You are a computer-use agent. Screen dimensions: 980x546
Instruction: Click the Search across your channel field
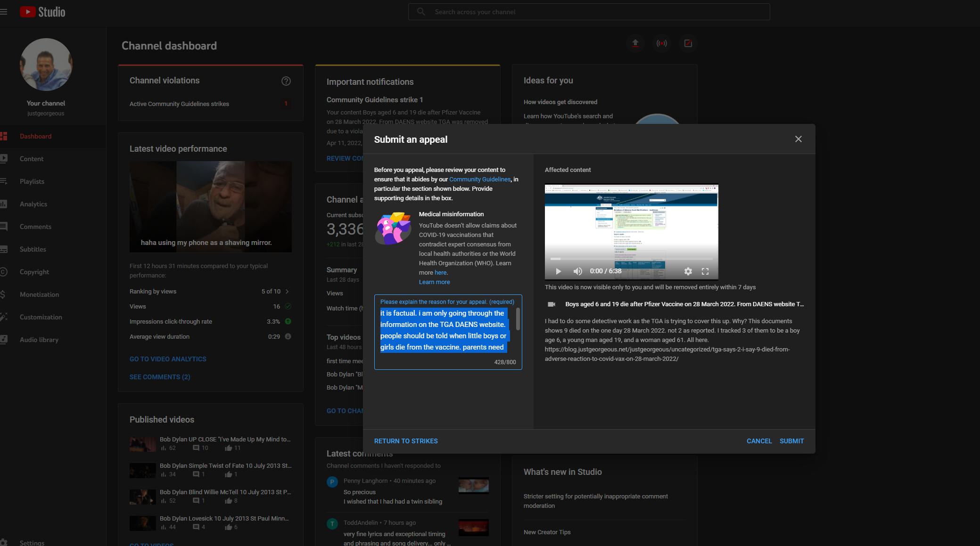(x=589, y=12)
